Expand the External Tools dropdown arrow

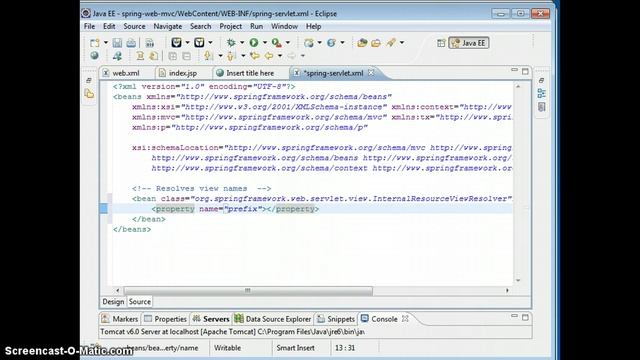287,42
